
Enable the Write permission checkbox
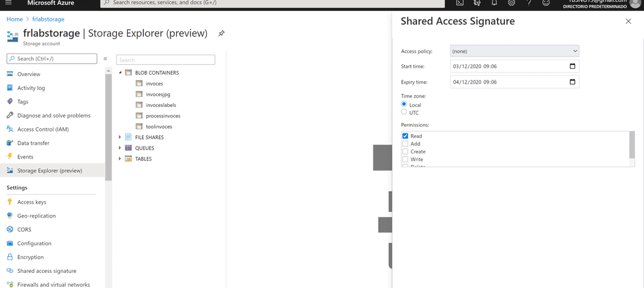click(x=406, y=160)
